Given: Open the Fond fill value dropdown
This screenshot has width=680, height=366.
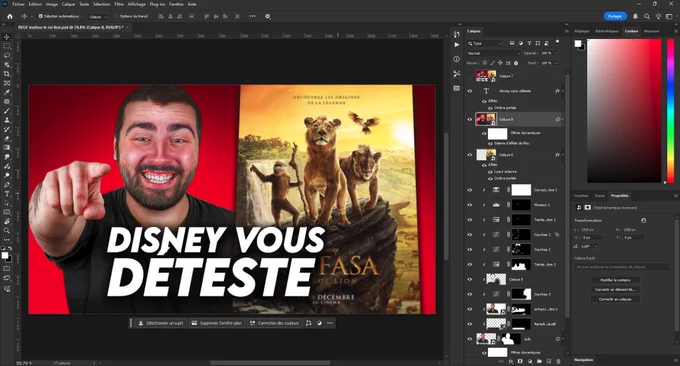Looking at the screenshot, I should (x=556, y=63).
